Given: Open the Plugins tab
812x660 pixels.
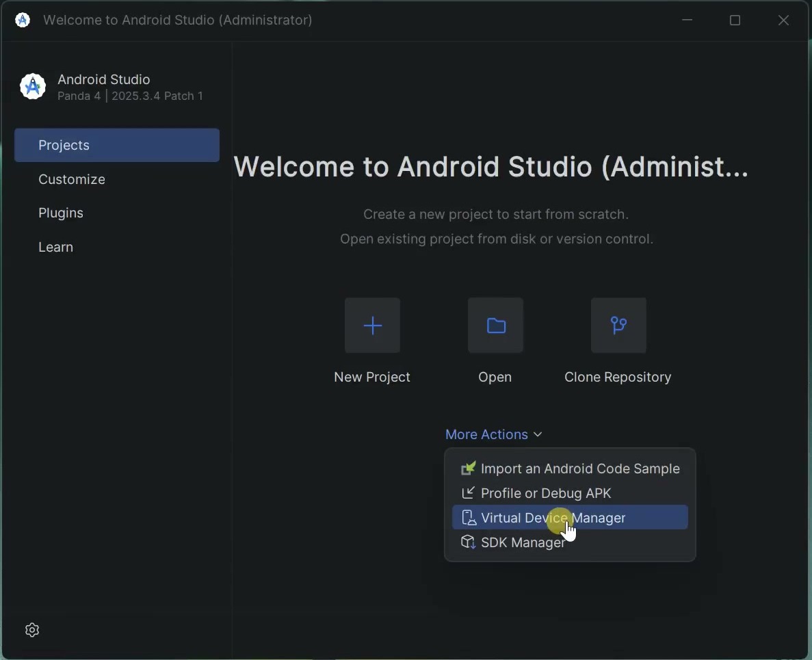Looking at the screenshot, I should [x=61, y=213].
